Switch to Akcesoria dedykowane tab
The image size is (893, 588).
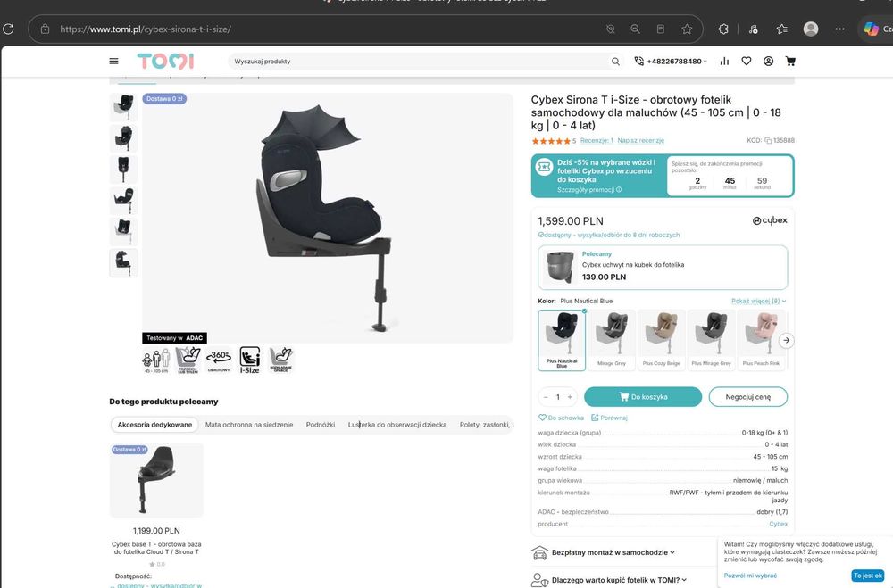[154, 425]
